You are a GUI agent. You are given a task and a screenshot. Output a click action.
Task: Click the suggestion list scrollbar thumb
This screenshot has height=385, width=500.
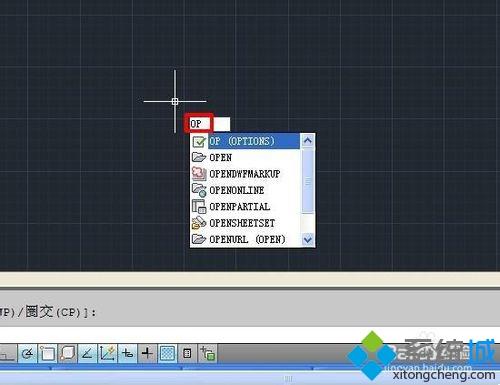tap(307, 181)
